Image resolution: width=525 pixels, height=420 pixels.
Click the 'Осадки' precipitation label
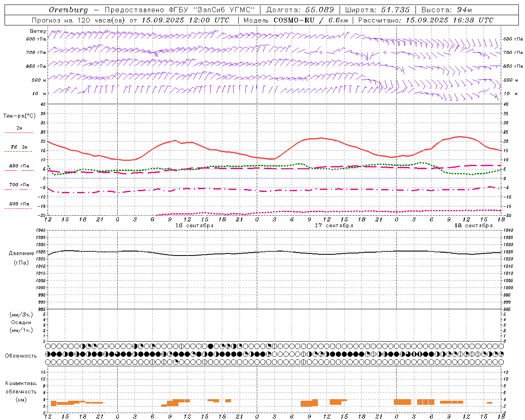(x=21, y=322)
